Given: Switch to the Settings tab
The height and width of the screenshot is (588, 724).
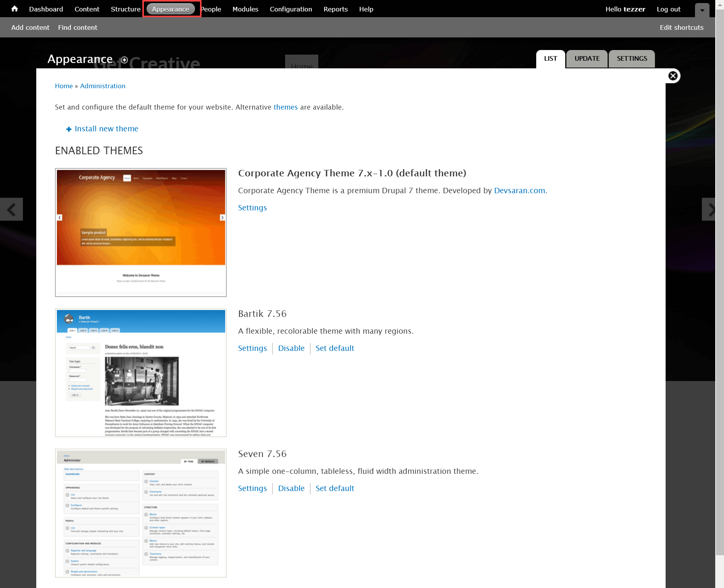Looking at the screenshot, I should 632,59.
